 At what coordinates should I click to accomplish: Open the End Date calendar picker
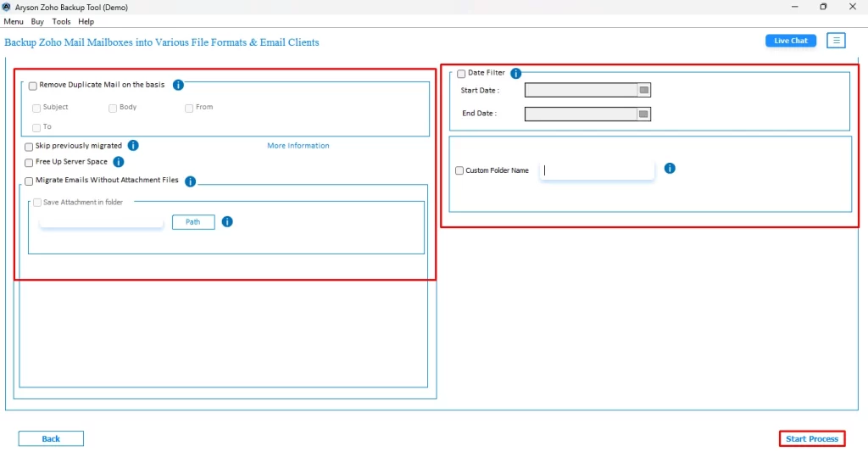643,114
